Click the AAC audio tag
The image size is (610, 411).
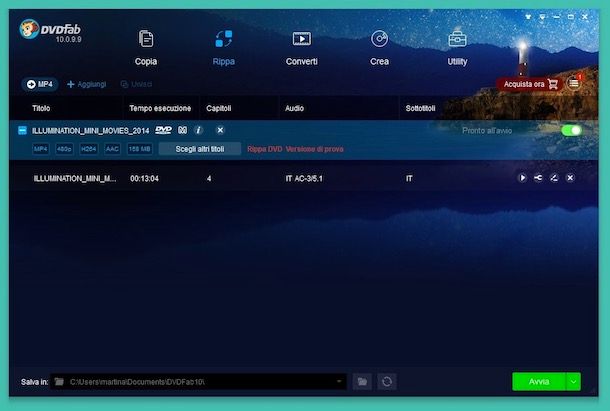click(112, 149)
